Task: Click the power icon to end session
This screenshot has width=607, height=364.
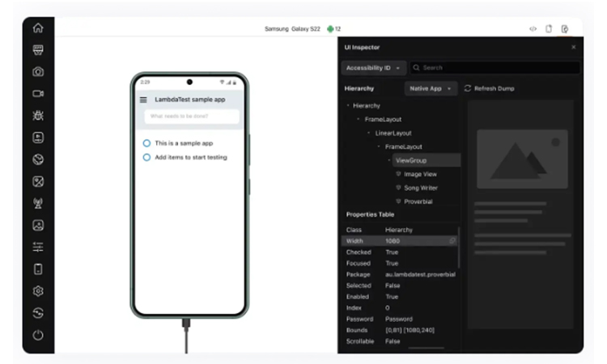Action: click(x=38, y=335)
